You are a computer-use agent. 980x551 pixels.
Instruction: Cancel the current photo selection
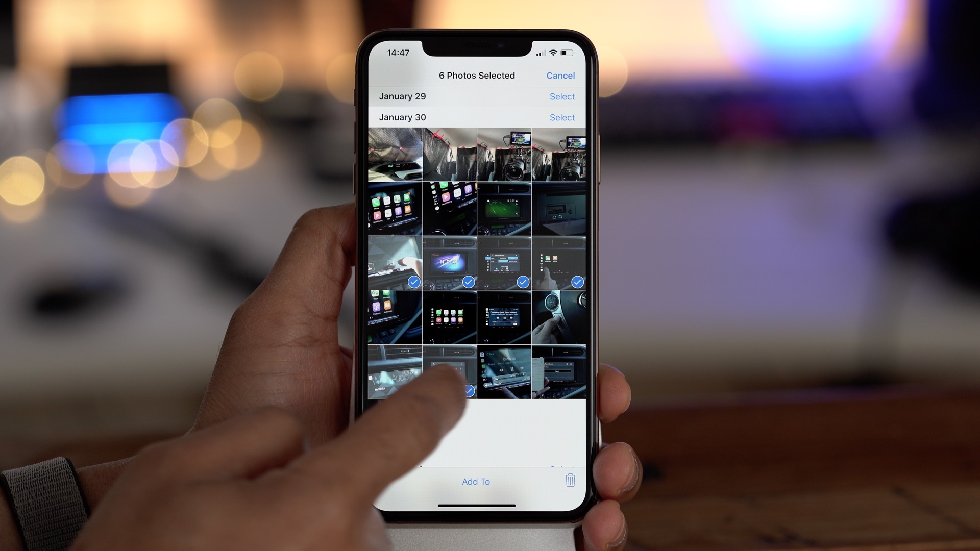coord(560,74)
